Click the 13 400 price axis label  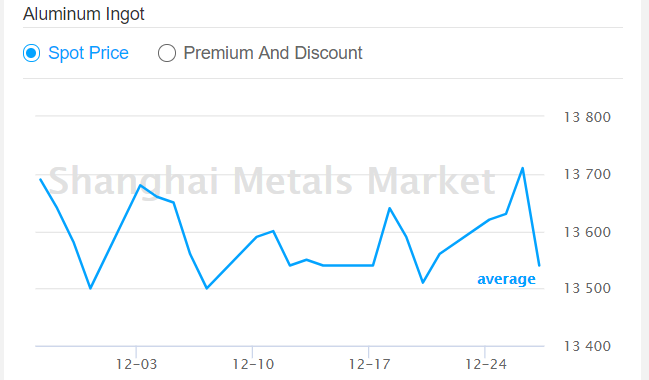(x=587, y=346)
